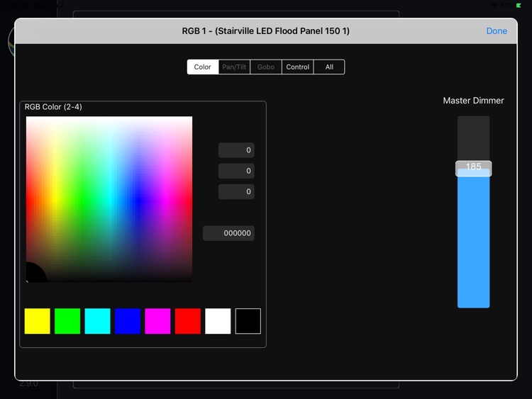Click the RGB Color (2-4) label
The width and height of the screenshot is (532, 399).
[53, 107]
